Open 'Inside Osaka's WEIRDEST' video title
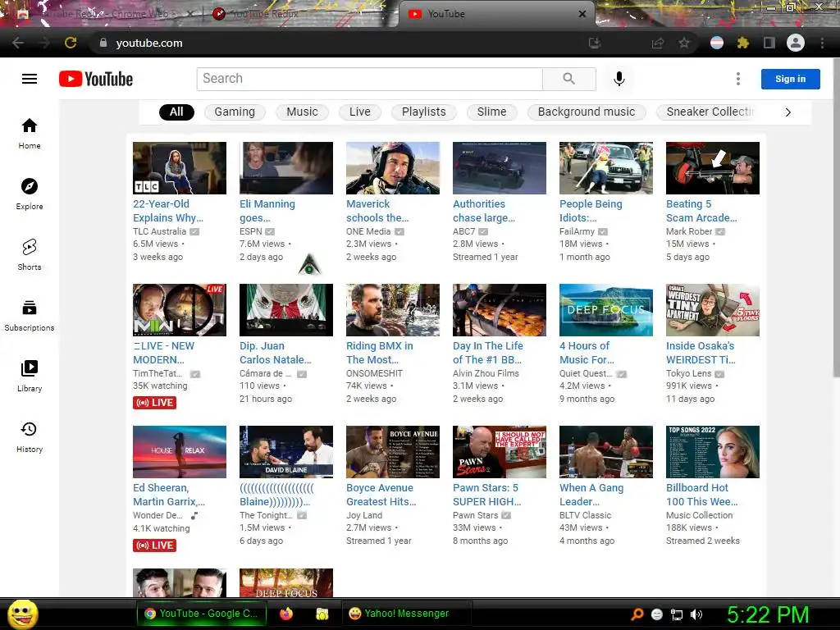The width and height of the screenshot is (840, 630). [x=701, y=353]
